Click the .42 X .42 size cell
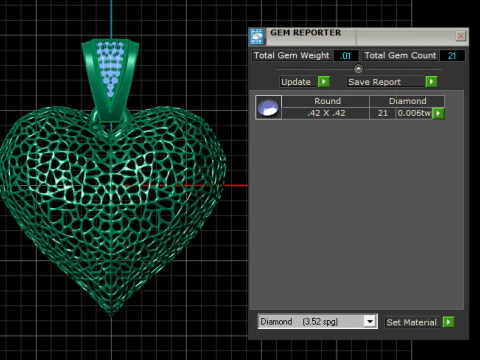Viewport: 480px width, 360px height. (x=326, y=113)
